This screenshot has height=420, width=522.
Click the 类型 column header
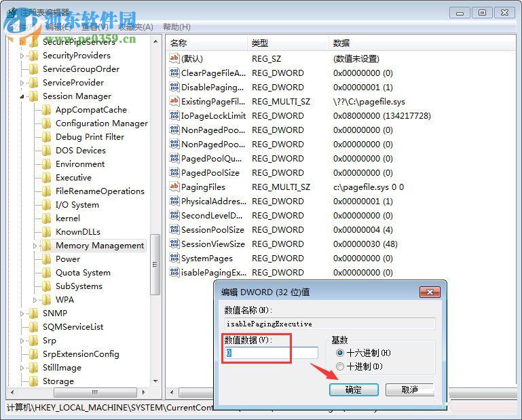click(x=288, y=43)
